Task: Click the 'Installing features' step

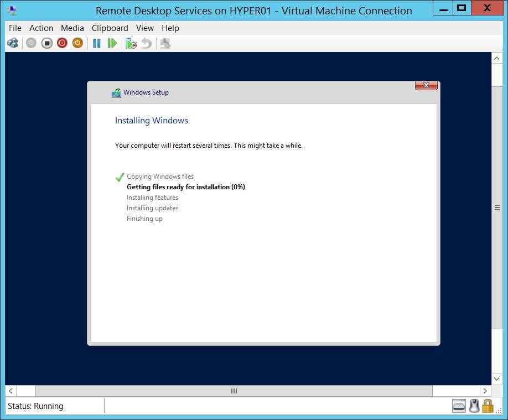Action: click(152, 198)
